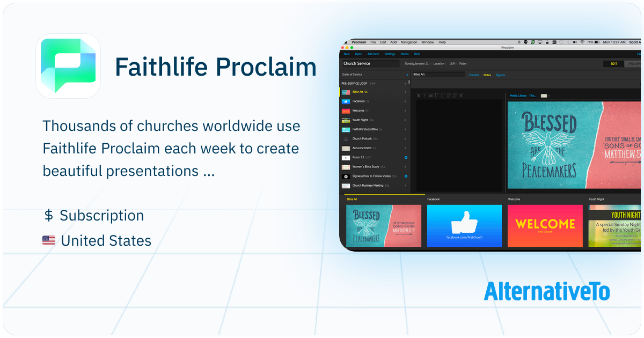644x338 pixels.
Task: Open the Fade transition dropdown
Action: (464, 64)
